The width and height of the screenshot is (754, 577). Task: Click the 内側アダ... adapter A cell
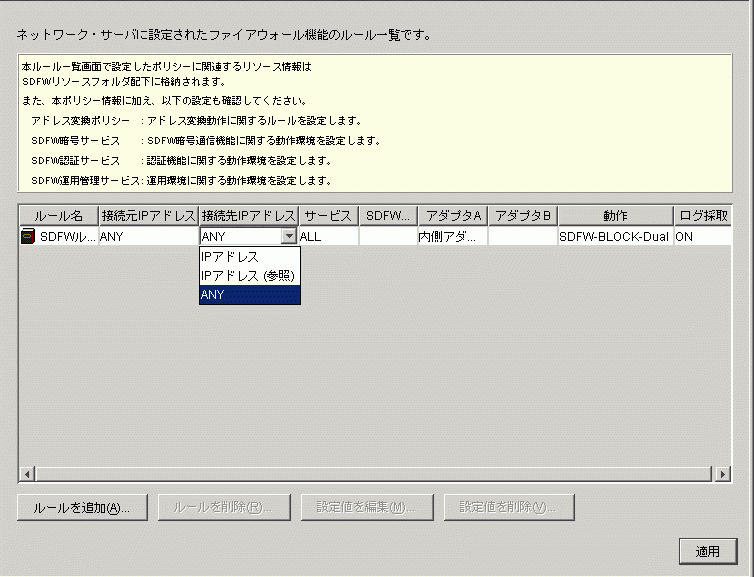tap(453, 237)
